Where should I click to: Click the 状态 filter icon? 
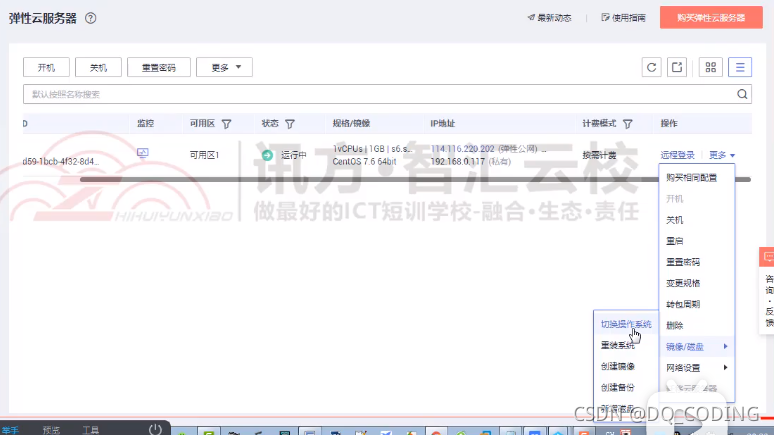pyautogui.click(x=290, y=124)
